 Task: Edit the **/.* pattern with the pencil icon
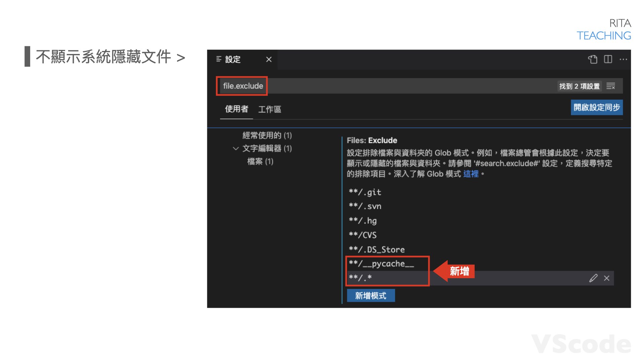point(593,278)
